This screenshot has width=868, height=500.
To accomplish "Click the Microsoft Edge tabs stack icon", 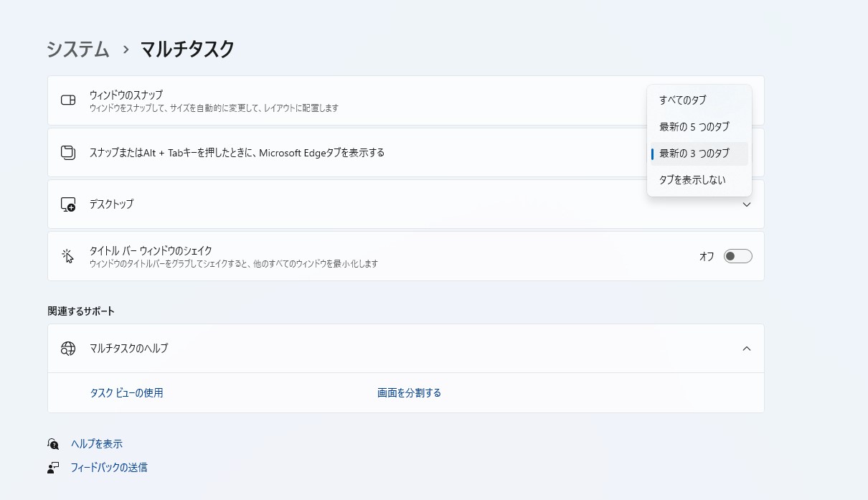I will point(67,152).
